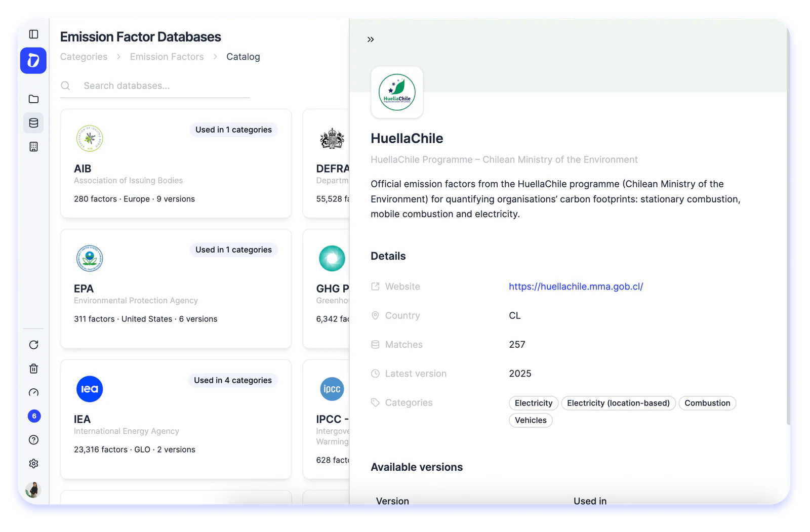Click the GHG Protocol logo
Viewport: 810px width, 532px height.
(x=332, y=258)
